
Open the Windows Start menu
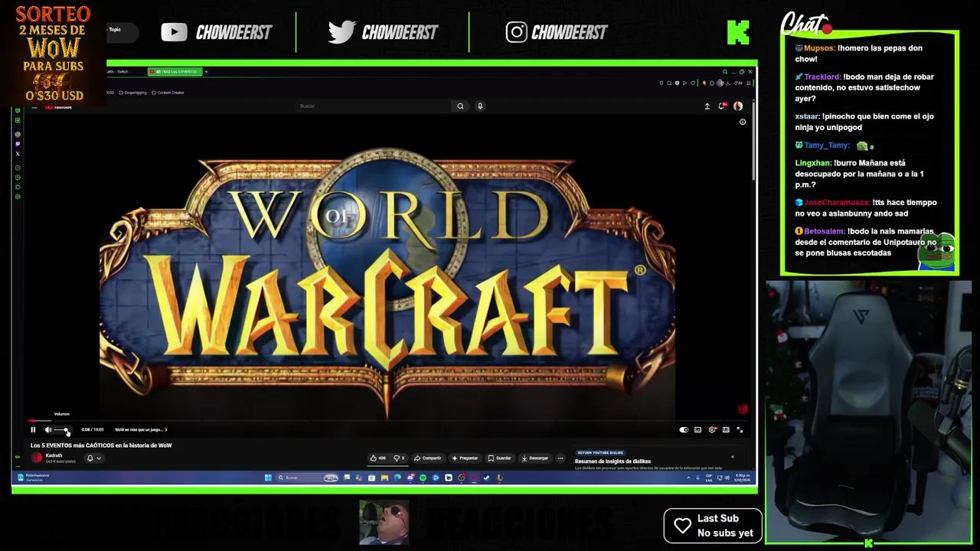pyautogui.click(x=268, y=478)
